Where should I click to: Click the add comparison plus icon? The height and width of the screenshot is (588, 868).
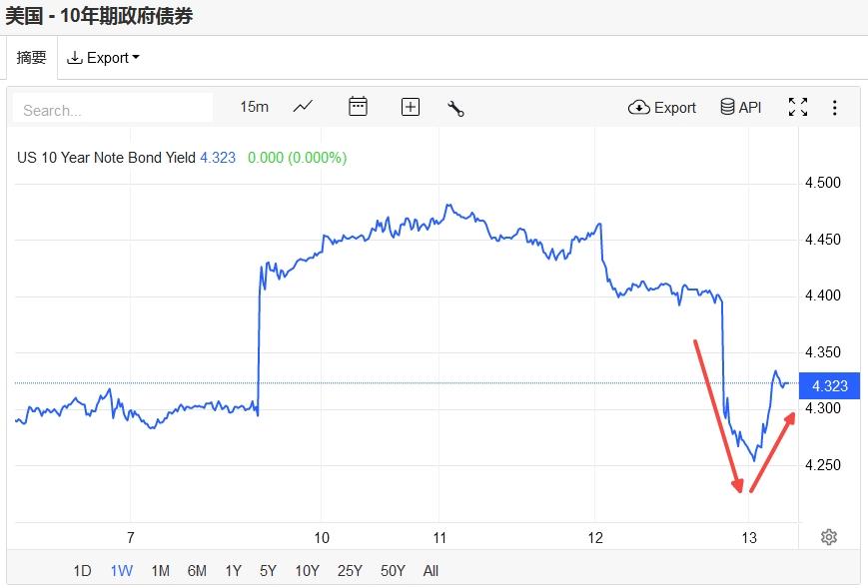(x=410, y=107)
